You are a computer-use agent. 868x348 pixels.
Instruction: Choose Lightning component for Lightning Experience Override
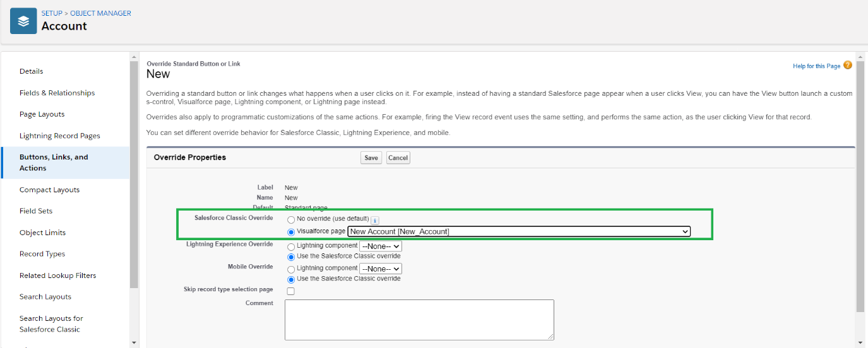point(291,247)
